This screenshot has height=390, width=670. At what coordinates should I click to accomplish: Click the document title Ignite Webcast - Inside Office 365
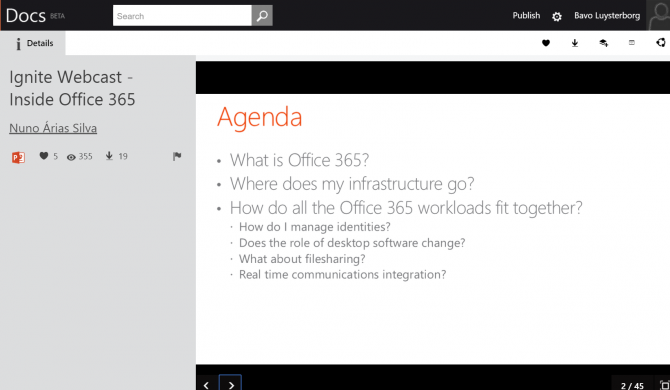(x=72, y=88)
